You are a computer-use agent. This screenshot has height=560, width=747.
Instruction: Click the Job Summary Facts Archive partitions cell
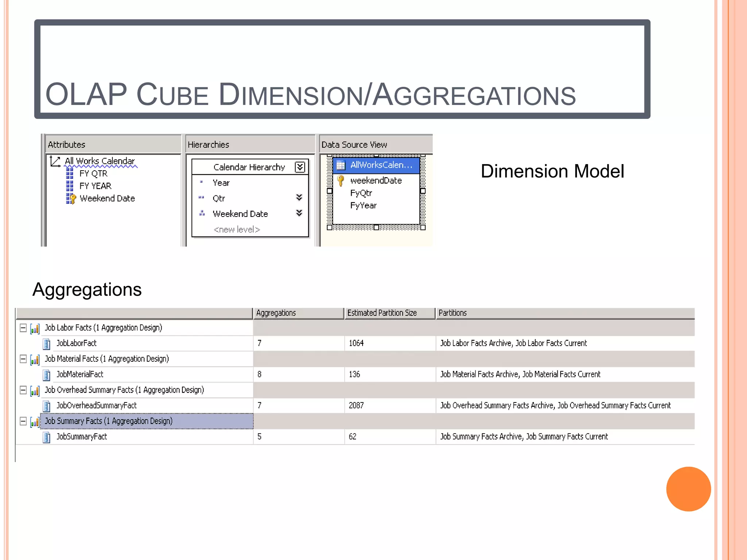tap(565, 436)
